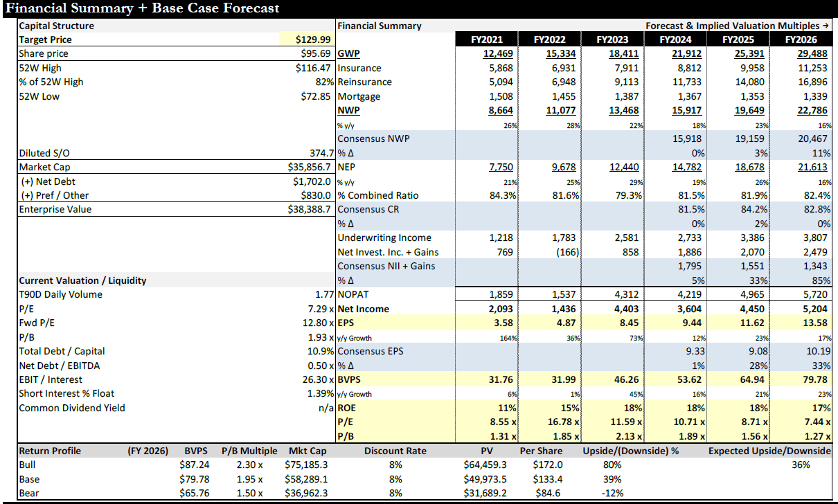Select the Enterprise Value cell $38,388.7
Viewport: 838px width, 504px height.
311,209
